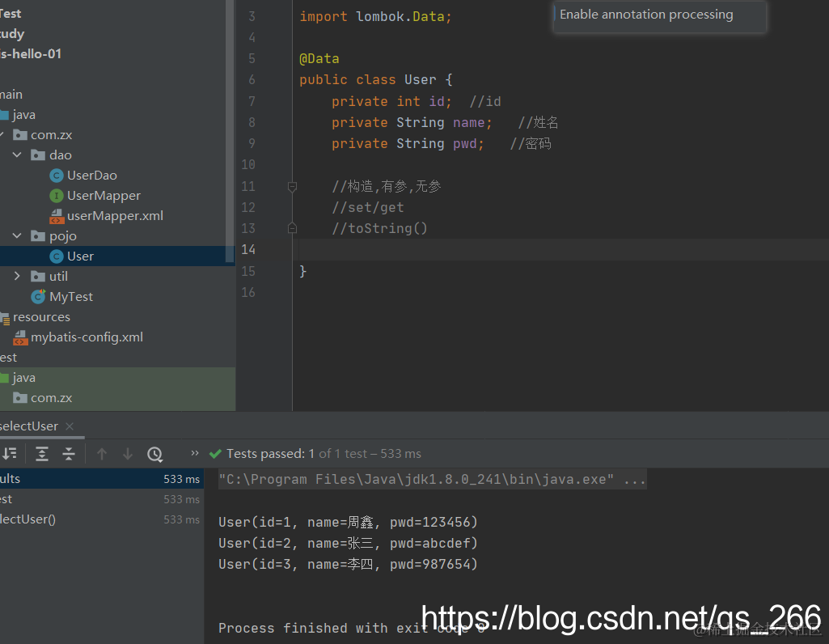Show more test toolbar options chevron
The width and height of the screenshot is (829, 644).
pyautogui.click(x=195, y=453)
